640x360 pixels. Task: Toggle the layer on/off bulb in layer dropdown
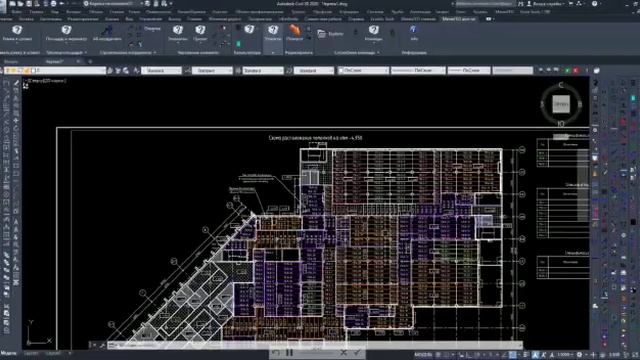7,71
